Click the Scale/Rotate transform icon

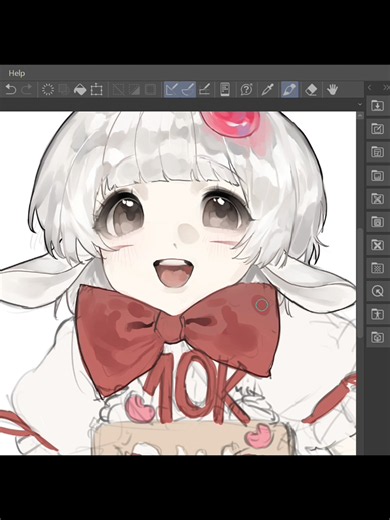point(96,89)
